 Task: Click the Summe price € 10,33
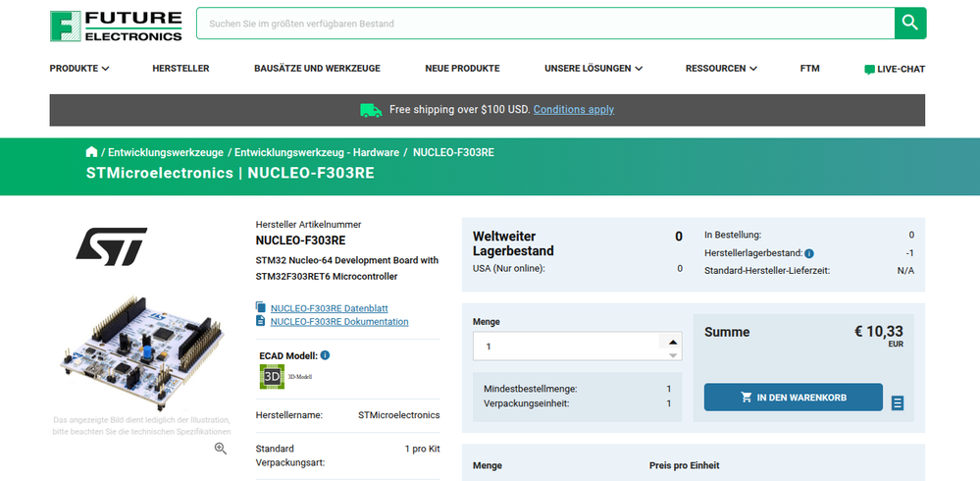pos(879,332)
